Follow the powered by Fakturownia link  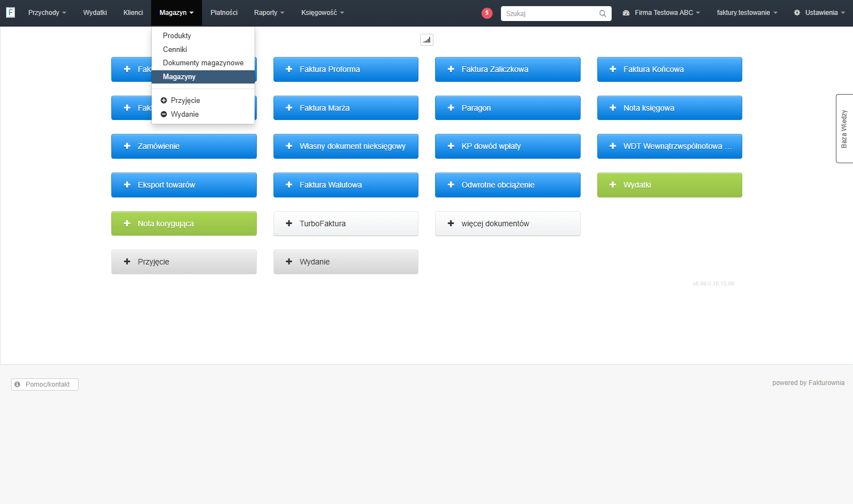click(808, 383)
